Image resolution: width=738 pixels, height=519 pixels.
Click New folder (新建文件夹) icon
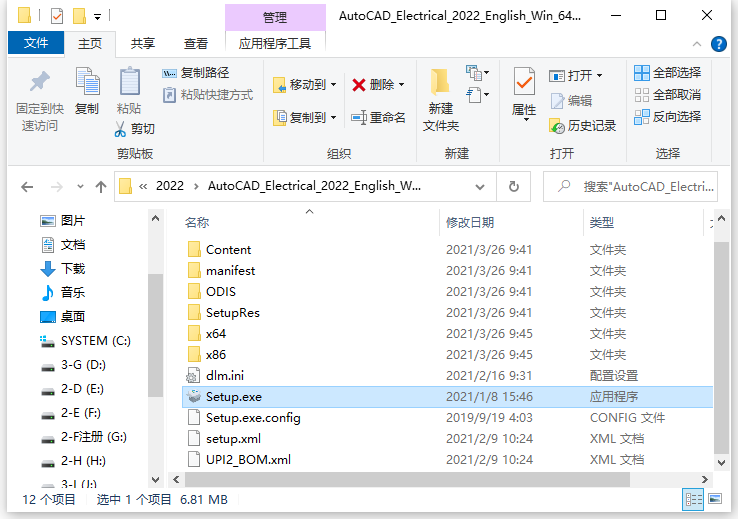tap(441, 81)
